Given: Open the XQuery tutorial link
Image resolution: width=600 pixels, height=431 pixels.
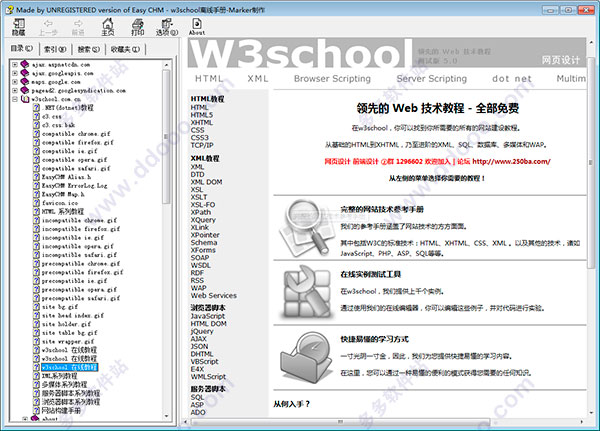Looking at the screenshot, I should 203,220.
